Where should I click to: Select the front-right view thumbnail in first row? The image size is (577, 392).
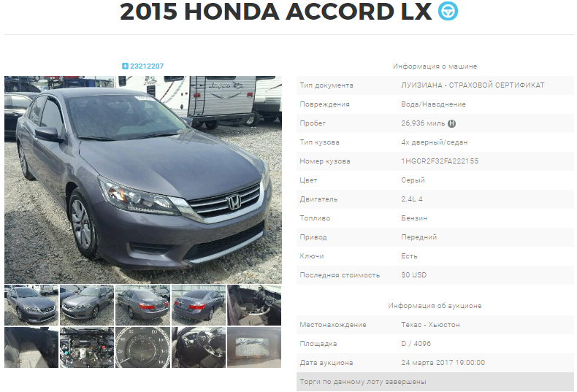click(x=87, y=305)
